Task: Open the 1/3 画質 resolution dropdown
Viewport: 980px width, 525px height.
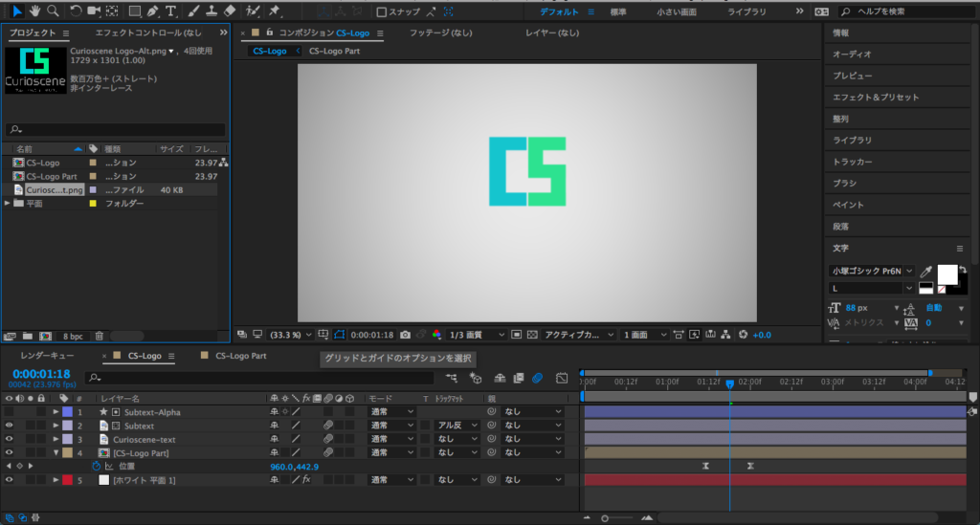Action: (x=477, y=335)
